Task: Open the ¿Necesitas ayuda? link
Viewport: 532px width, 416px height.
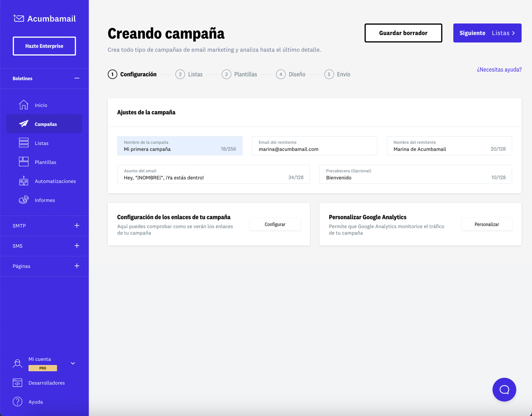Action: pyautogui.click(x=499, y=69)
